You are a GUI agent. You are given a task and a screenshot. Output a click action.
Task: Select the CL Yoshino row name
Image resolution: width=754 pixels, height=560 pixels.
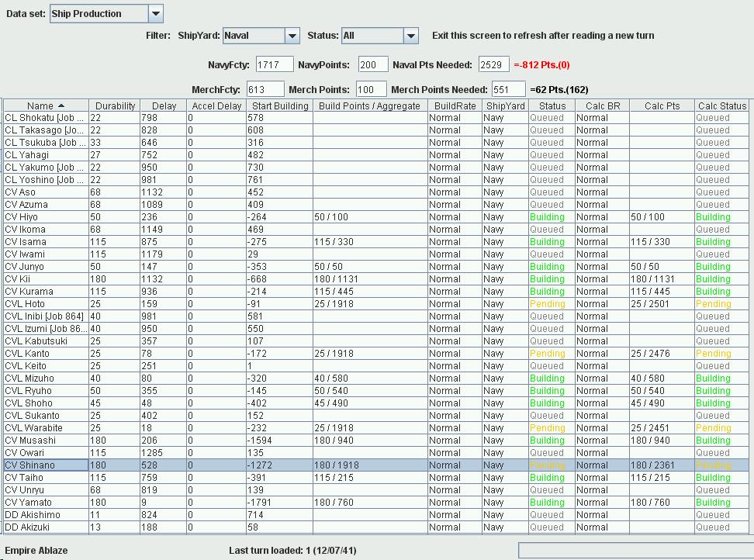[47, 180]
